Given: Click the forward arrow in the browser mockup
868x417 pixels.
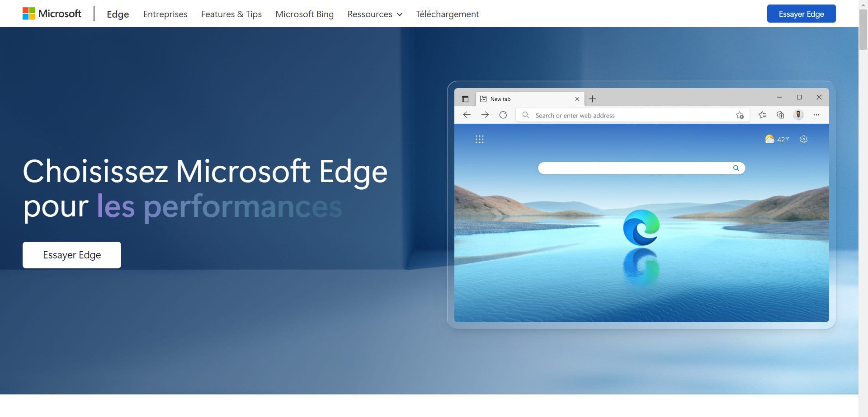Looking at the screenshot, I should [x=485, y=115].
